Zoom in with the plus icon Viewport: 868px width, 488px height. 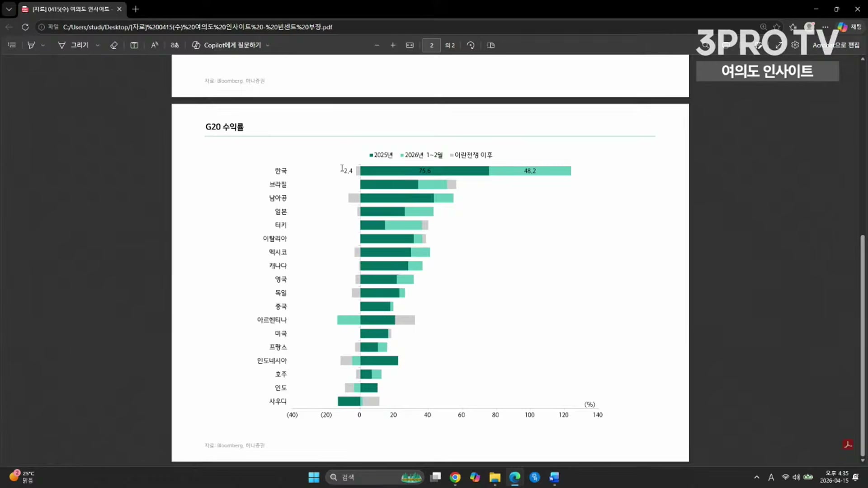tap(393, 45)
